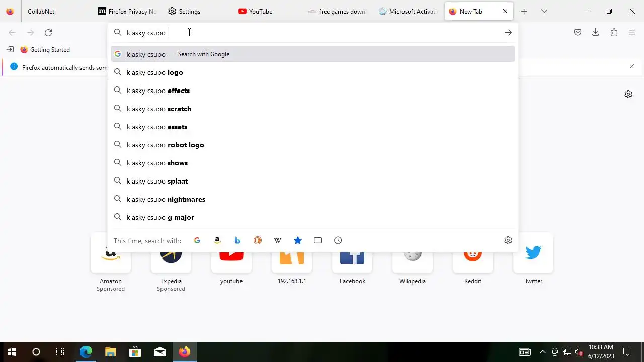The image size is (644, 362).
Task: Open 192.168.1.1 shortcut tile
Action: coord(292,259)
